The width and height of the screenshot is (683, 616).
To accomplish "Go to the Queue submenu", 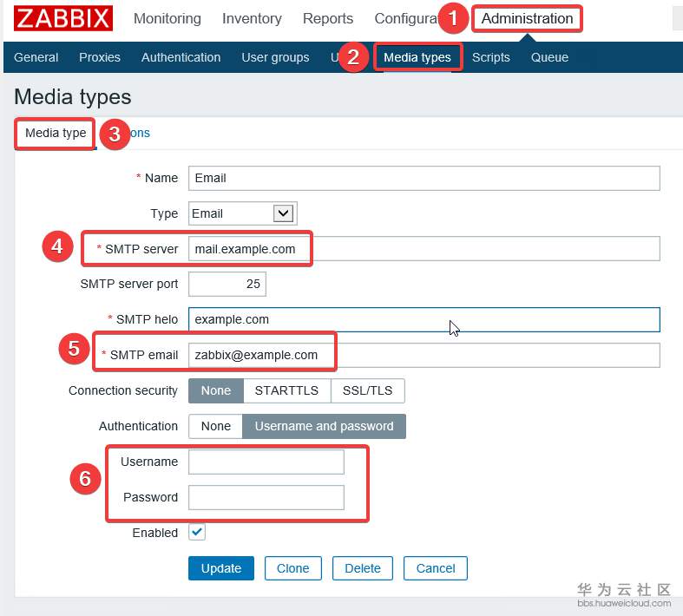I will 549,57.
